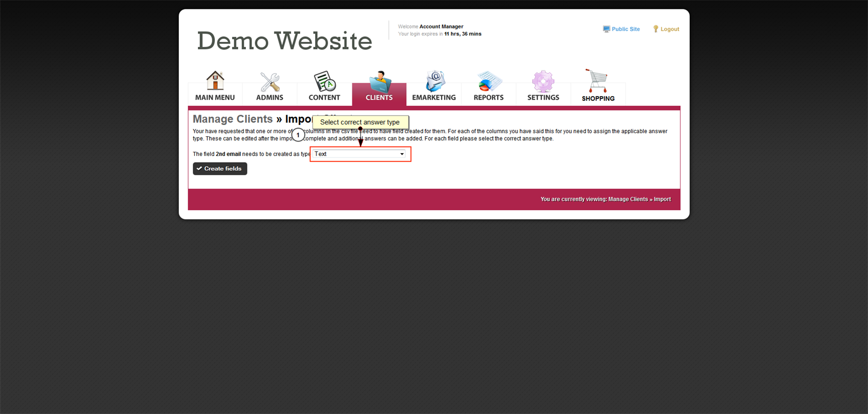This screenshot has width=868, height=414.
Task: Select the Content document icon
Action: [x=324, y=82]
